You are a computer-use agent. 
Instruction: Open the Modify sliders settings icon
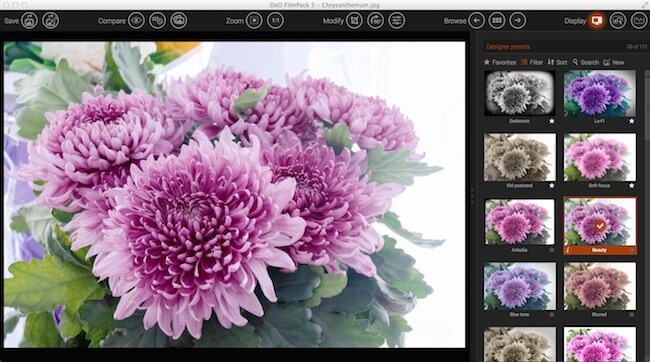point(397,20)
